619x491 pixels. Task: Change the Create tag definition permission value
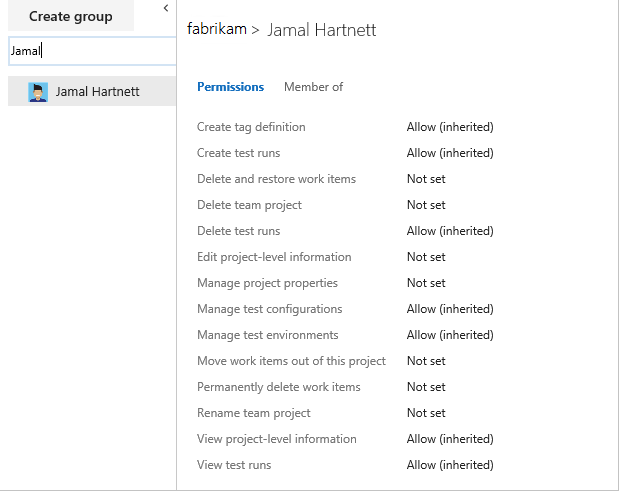pyautogui.click(x=450, y=127)
